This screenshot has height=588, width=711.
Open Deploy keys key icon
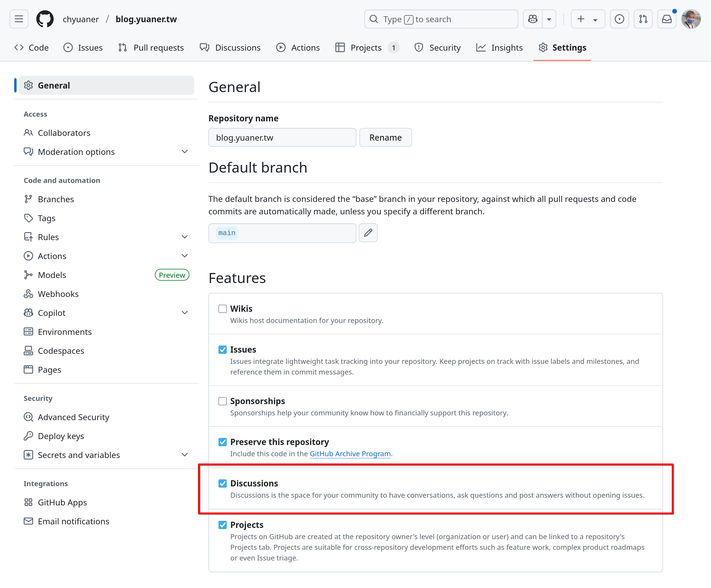pyautogui.click(x=28, y=436)
